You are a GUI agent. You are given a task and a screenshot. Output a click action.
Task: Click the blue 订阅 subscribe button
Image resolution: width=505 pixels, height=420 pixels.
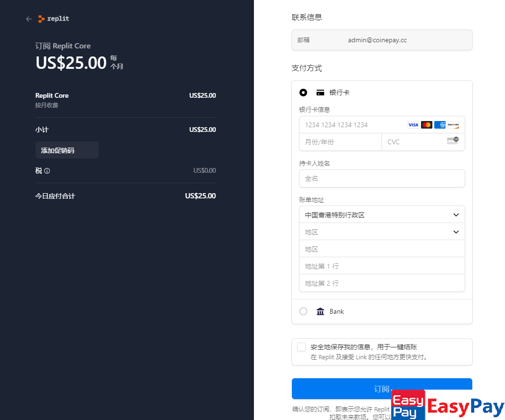point(382,388)
